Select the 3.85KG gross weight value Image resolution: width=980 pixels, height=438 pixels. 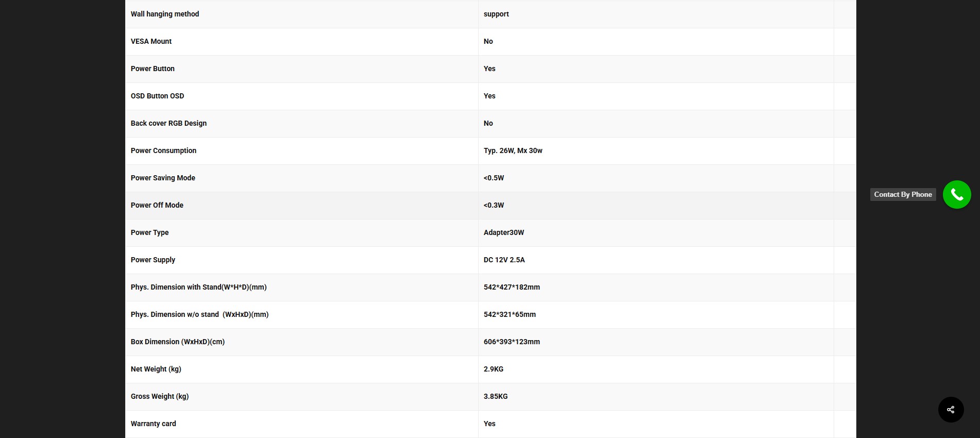tap(495, 396)
